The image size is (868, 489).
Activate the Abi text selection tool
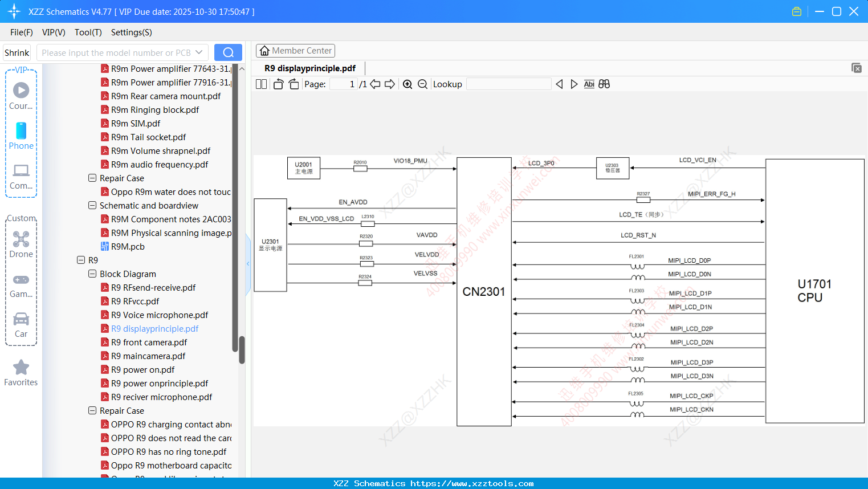pyautogui.click(x=589, y=84)
